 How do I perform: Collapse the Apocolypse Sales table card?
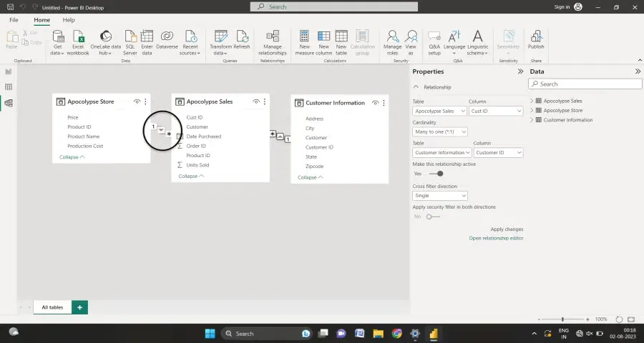click(191, 176)
